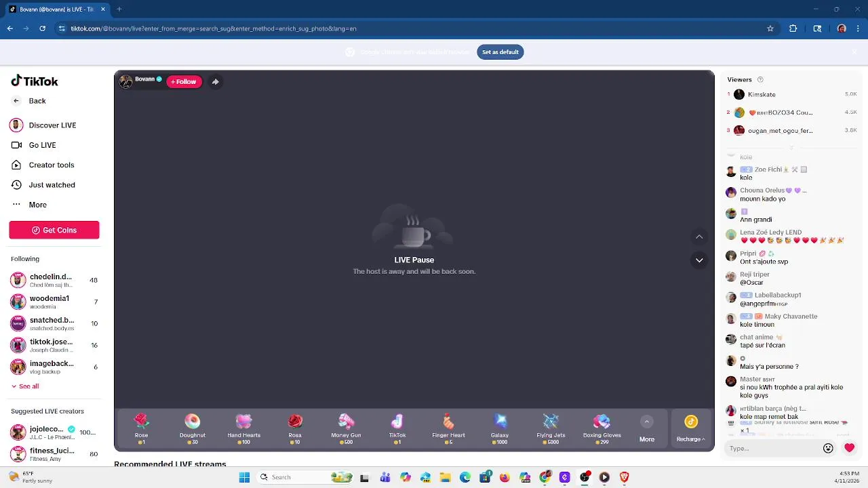Click the Get Coins button
This screenshot has width=868, height=488.
point(54,230)
